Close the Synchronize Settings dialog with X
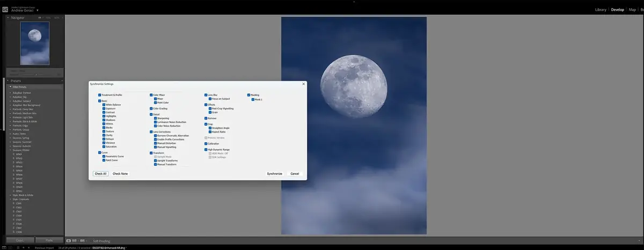Image resolution: width=644 pixels, height=250 pixels. click(x=303, y=84)
